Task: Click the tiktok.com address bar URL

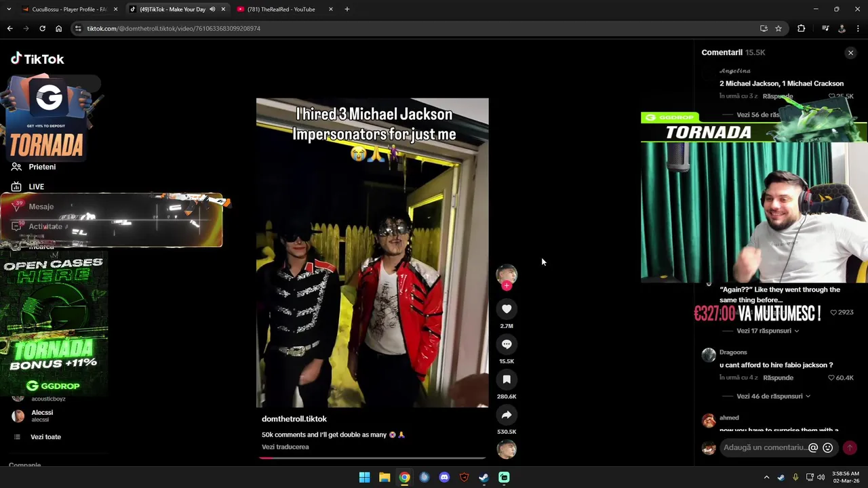Action: click(x=174, y=28)
